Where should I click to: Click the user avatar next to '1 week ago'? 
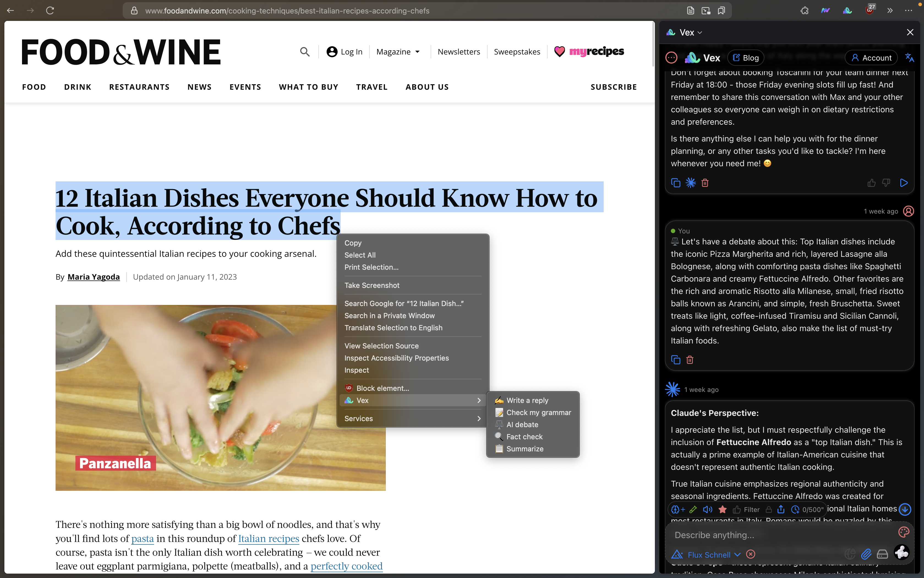click(x=908, y=211)
